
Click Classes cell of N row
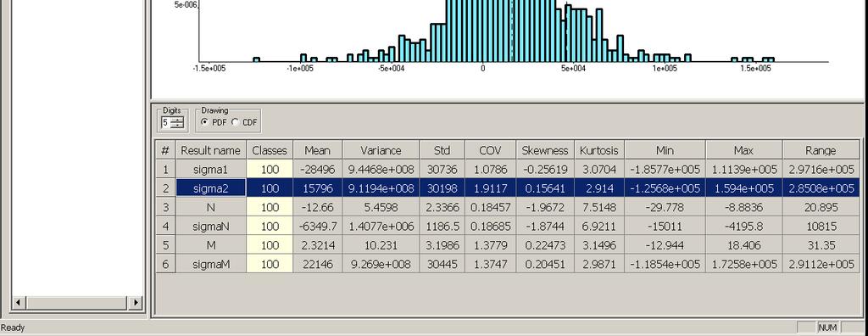[x=270, y=207]
